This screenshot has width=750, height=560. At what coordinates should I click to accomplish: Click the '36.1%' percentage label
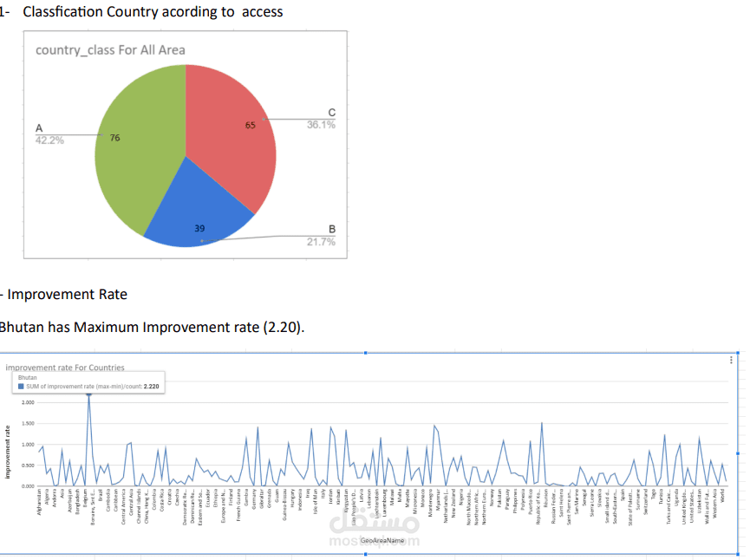(321, 125)
